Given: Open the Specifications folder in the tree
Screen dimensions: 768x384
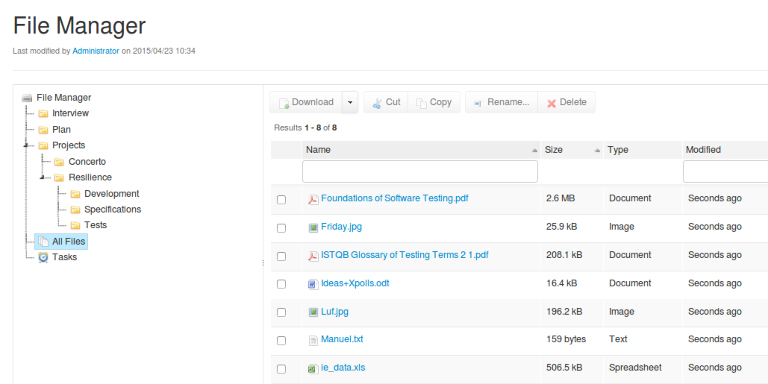Looking at the screenshot, I should click(113, 210).
